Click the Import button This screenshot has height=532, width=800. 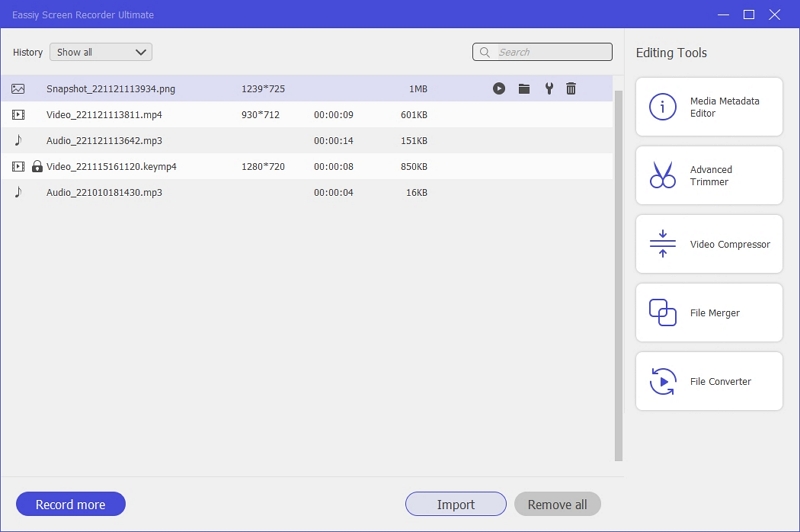(x=455, y=504)
